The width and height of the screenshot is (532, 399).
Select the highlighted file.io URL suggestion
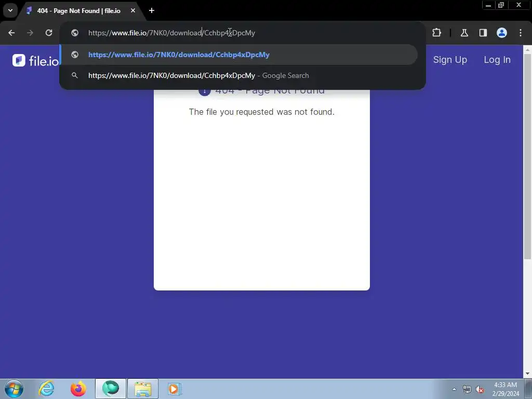click(239, 55)
